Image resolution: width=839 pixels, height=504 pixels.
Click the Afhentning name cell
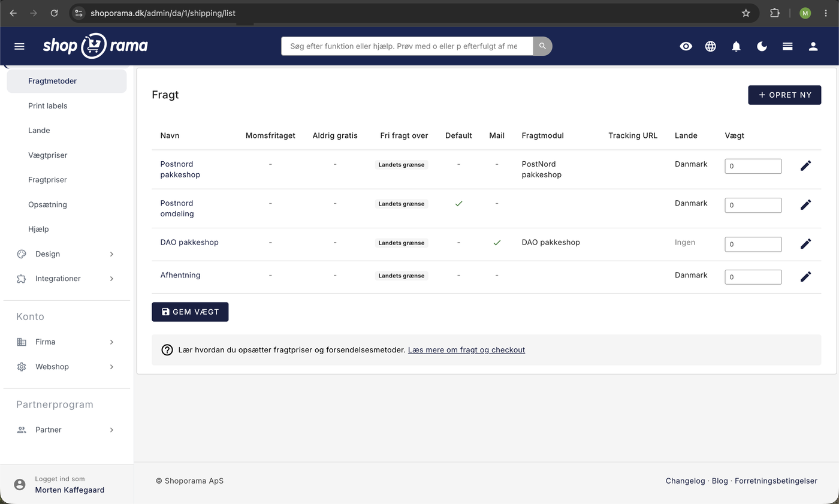coord(180,276)
